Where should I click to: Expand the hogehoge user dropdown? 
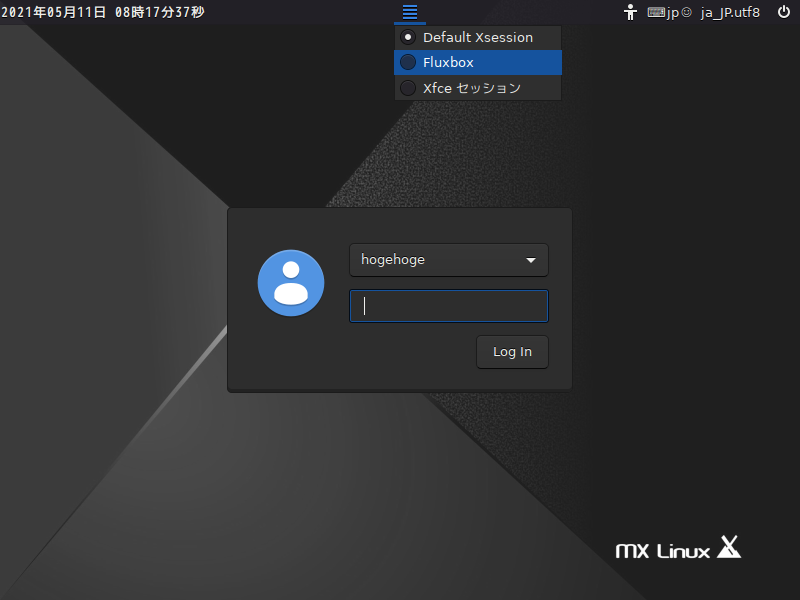click(x=448, y=260)
